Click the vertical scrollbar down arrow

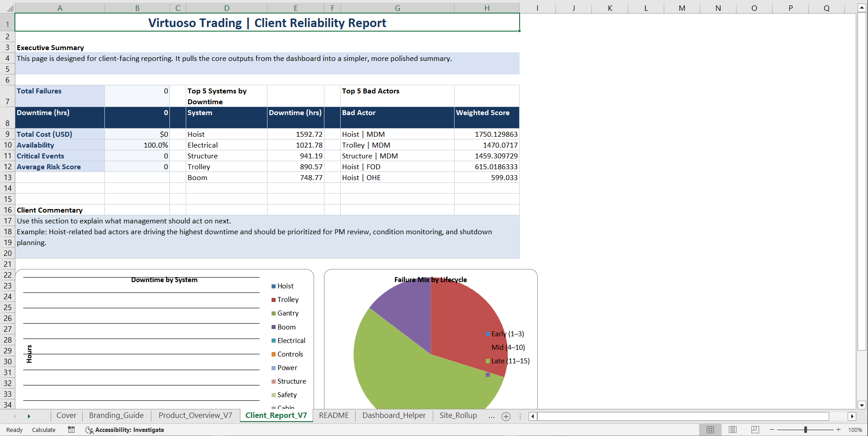[x=862, y=405]
